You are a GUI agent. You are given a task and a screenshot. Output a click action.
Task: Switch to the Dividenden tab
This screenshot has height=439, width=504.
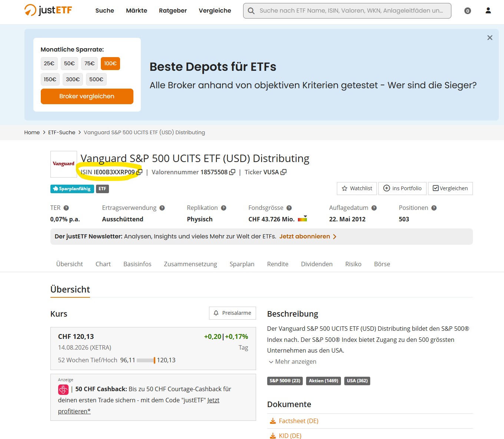click(317, 264)
